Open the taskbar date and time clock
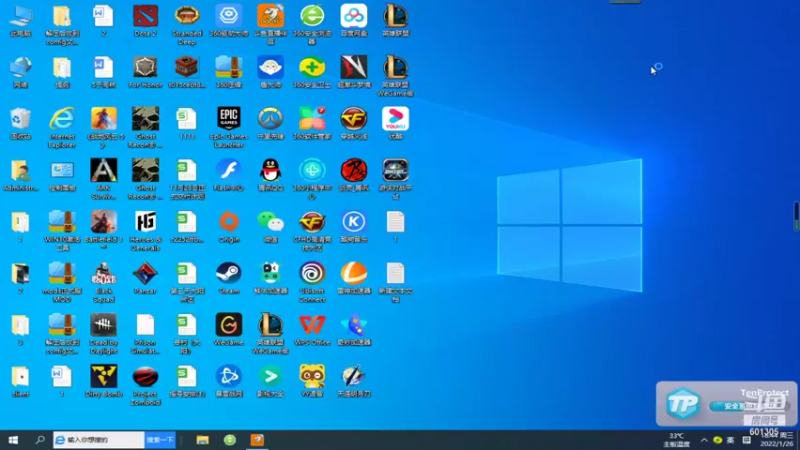 pyautogui.click(x=777, y=440)
